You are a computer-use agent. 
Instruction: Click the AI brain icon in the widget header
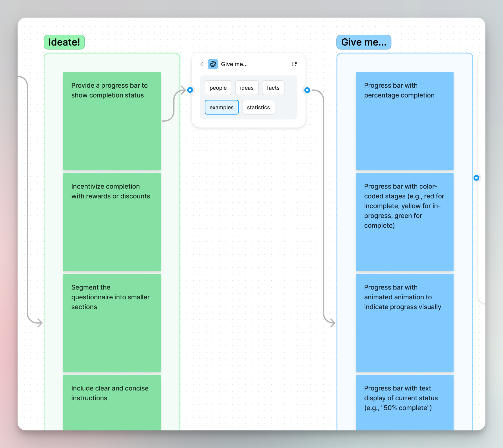(213, 64)
